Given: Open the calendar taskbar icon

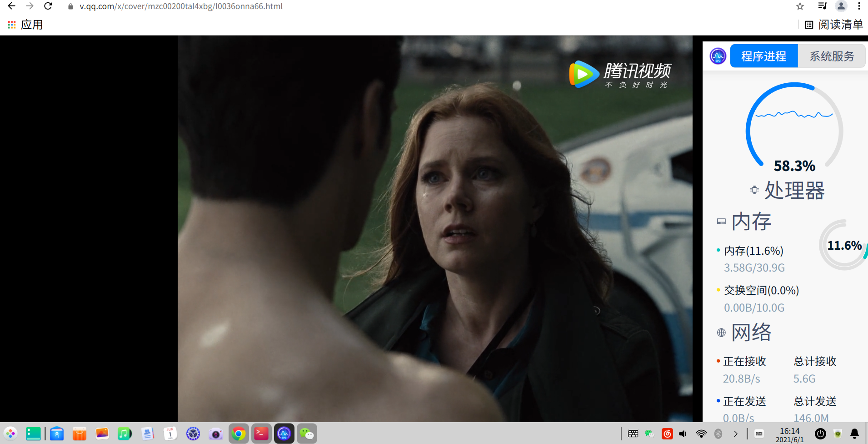Looking at the screenshot, I should point(170,434).
